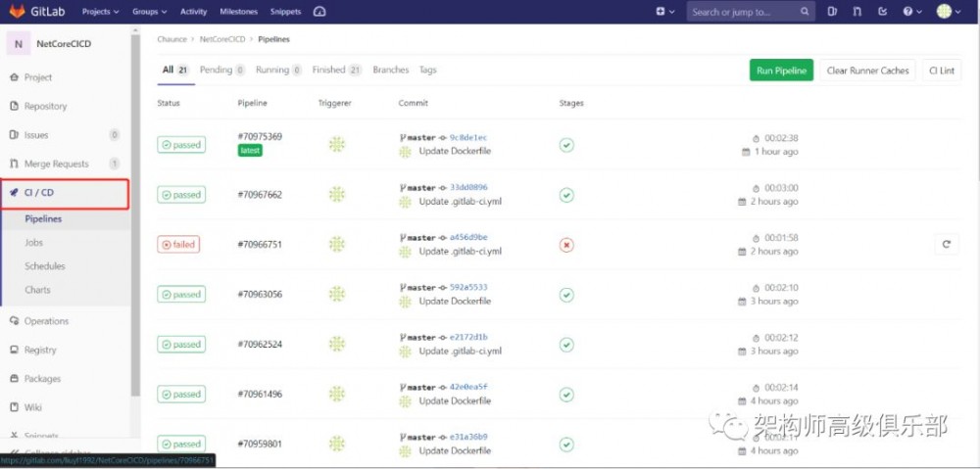Screen dimensions: 980x469
Task: Switch to the Finished pipelines tab
Action: click(336, 70)
